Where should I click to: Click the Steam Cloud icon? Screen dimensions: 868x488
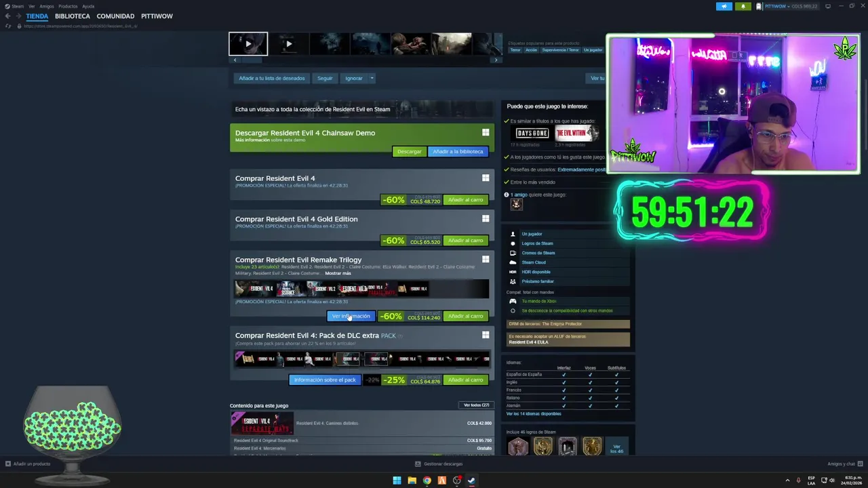pyautogui.click(x=513, y=262)
